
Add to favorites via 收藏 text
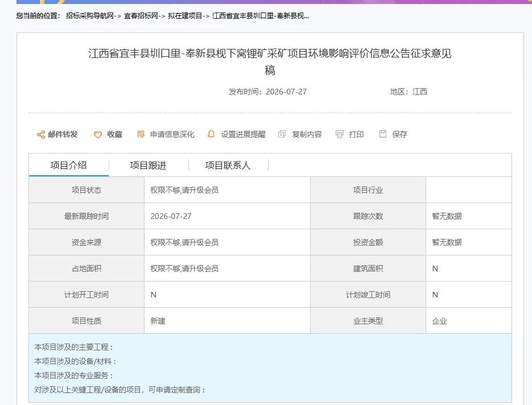coord(115,135)
